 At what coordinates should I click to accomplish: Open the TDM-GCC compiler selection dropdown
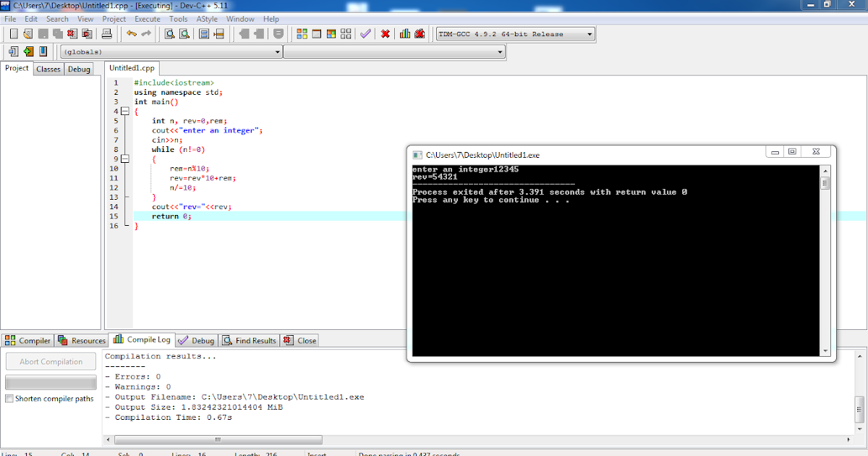588,33
